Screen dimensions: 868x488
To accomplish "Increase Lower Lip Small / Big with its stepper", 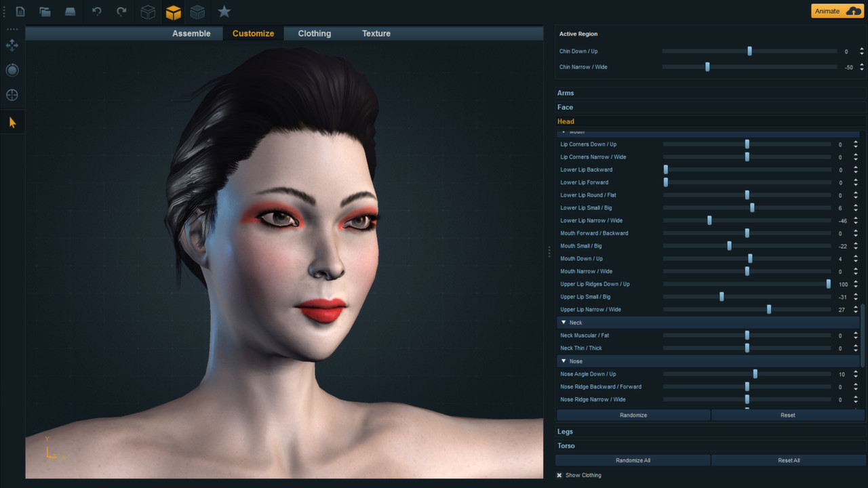I will [856, 205].
